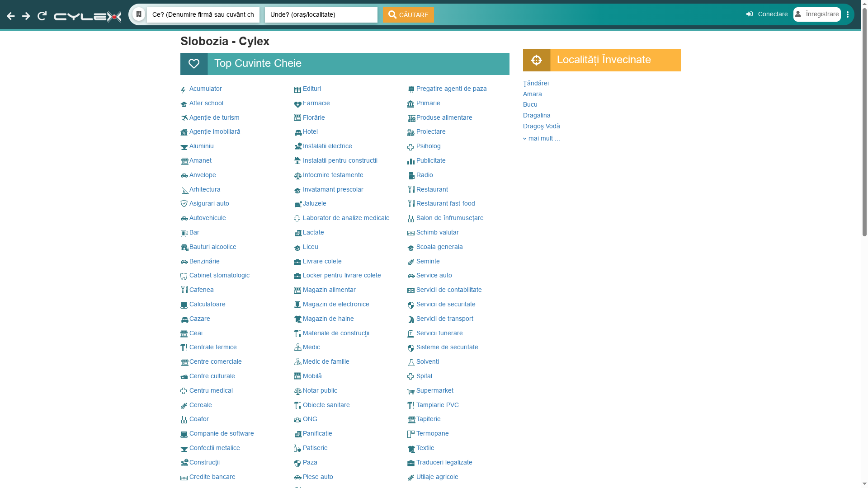Open the Farmacie keyword link

pos(316,103)
